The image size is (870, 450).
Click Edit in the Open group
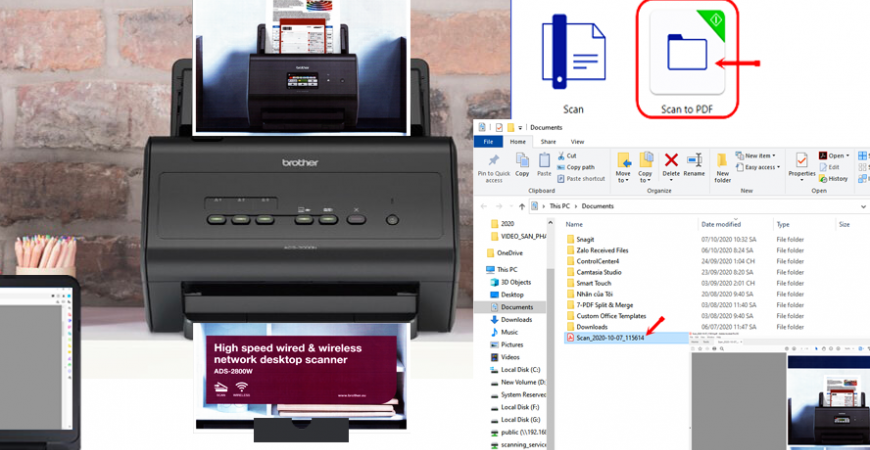point(829,167)
